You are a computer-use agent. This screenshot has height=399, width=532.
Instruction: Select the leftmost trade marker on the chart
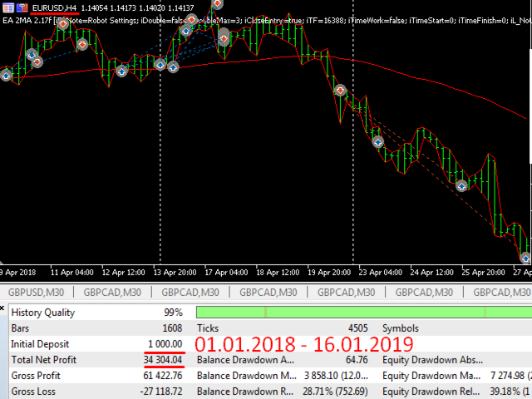point(6,75)
